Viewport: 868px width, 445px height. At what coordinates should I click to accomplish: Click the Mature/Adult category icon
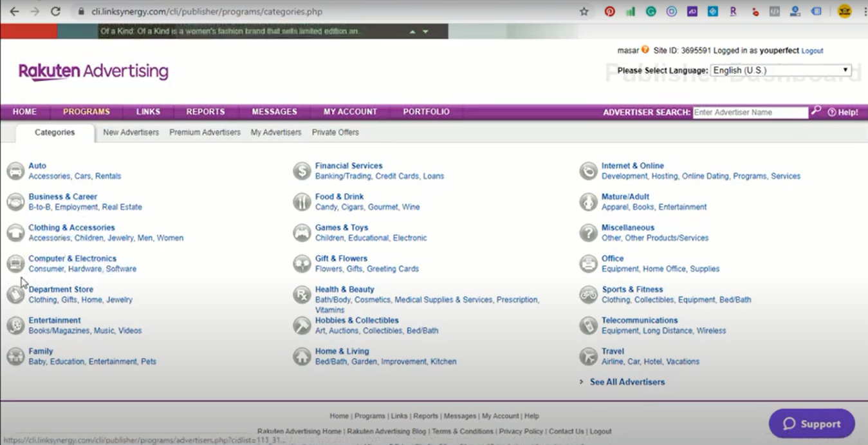(588, 202)
